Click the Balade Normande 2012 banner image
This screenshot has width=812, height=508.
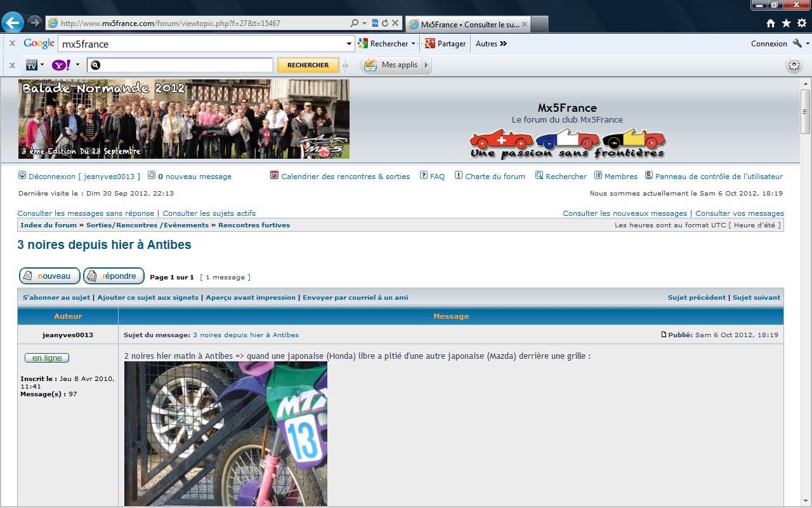click(184, 119)
